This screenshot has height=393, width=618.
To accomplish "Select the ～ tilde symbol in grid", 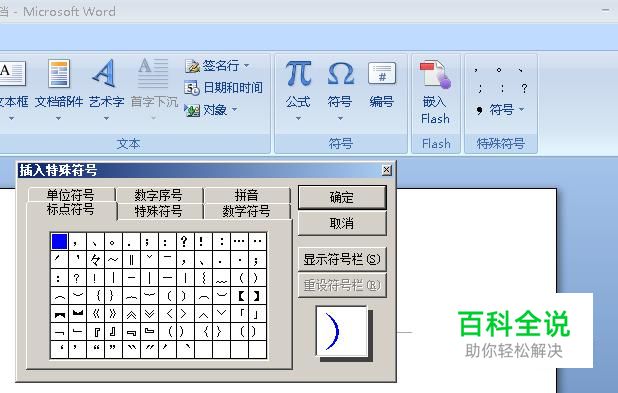I will (x=113, y=260).
